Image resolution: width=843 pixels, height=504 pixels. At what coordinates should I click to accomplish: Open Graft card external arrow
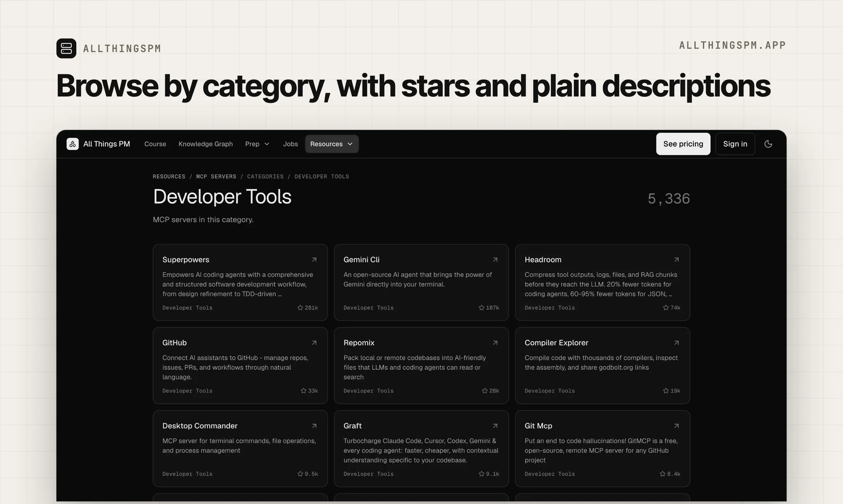point(495,426)
